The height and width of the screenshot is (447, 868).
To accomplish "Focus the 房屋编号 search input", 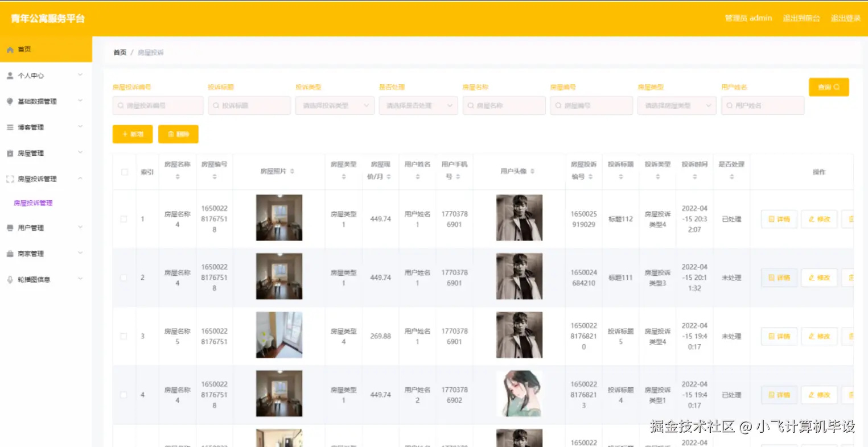I will 591,106.
